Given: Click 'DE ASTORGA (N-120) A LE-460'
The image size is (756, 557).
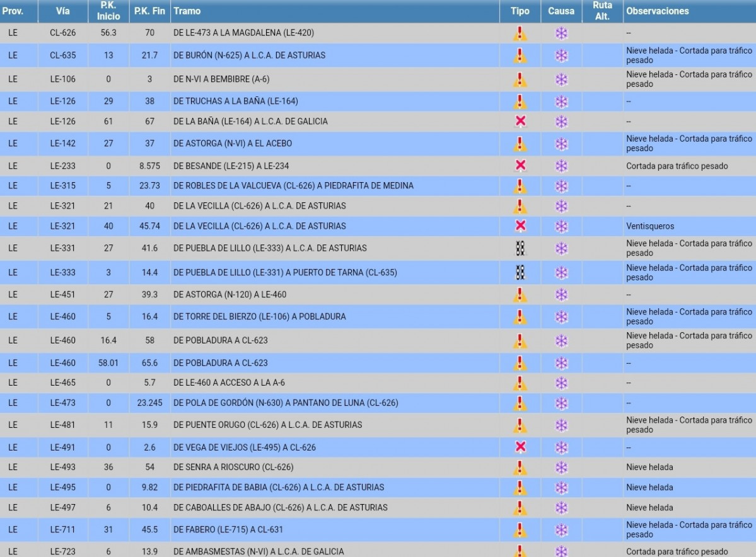Looking at the screenshot, I should pos(230,294).
